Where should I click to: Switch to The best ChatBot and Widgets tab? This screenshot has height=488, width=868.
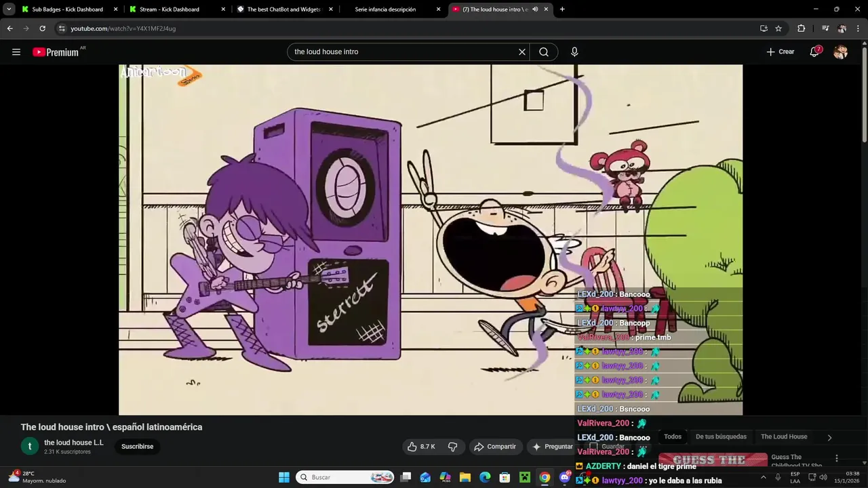(x=283, y=9)
